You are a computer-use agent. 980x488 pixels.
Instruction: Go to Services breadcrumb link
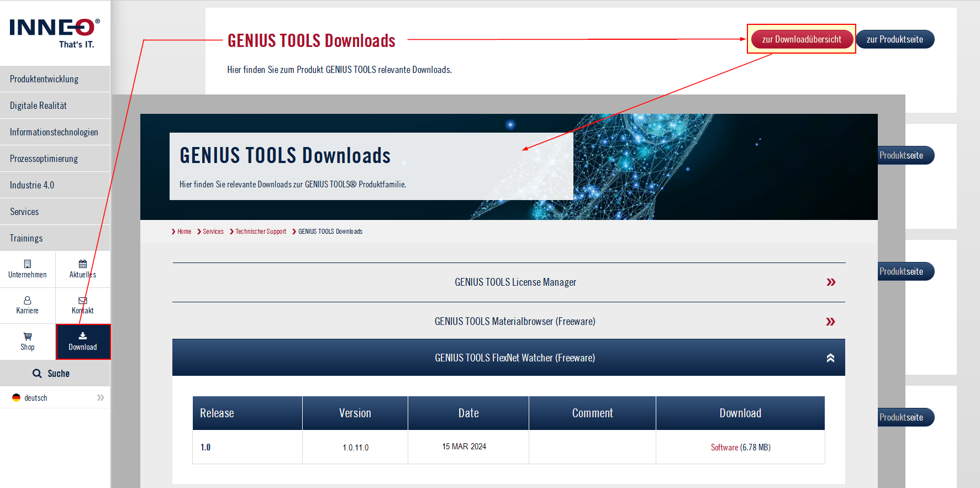click(213, 232)
